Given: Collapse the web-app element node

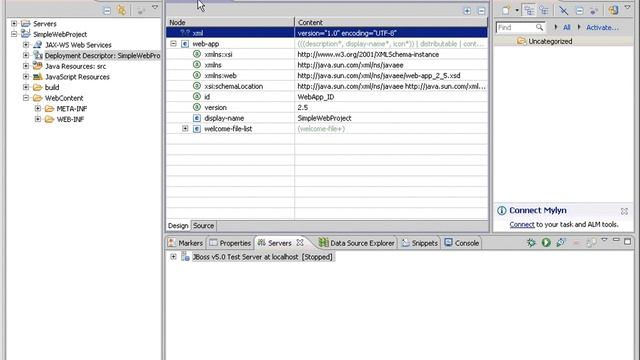Looking at the screenshot, I should 173,43.
